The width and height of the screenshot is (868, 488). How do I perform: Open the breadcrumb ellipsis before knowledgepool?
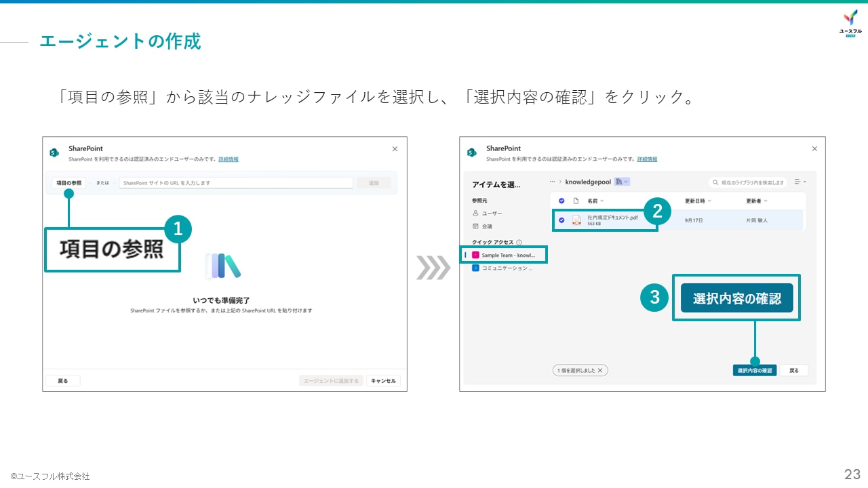(552, 181)
